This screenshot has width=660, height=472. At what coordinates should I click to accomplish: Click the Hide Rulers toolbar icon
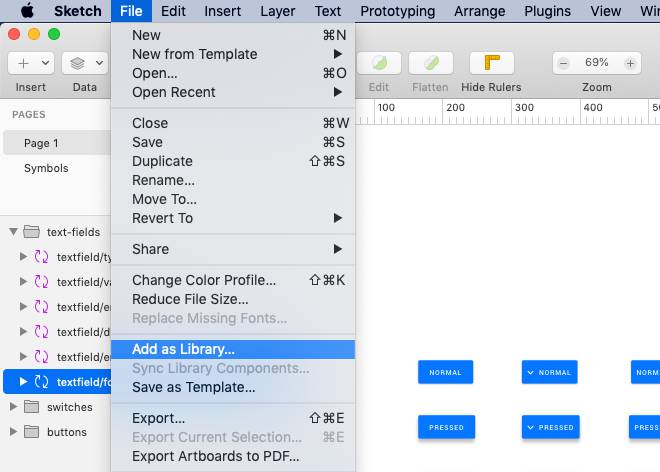(491, 63)
